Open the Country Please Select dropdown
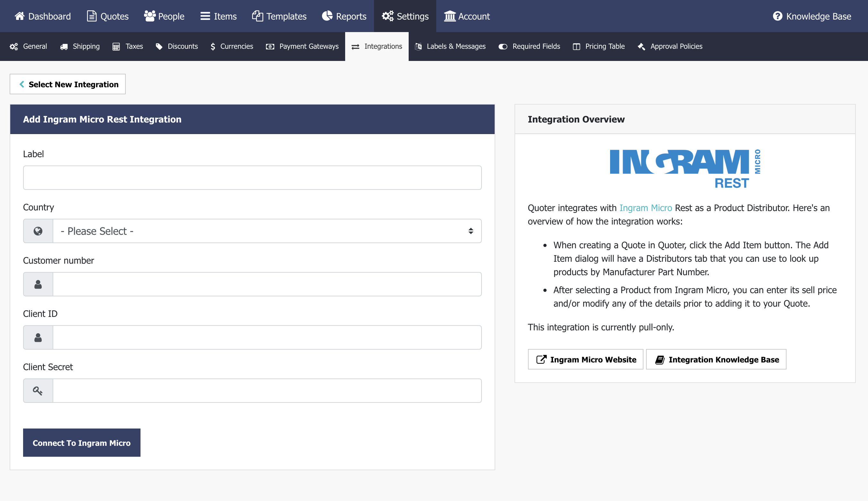The image size is (868, 501). pyautogui.click(x=267, y=231)
